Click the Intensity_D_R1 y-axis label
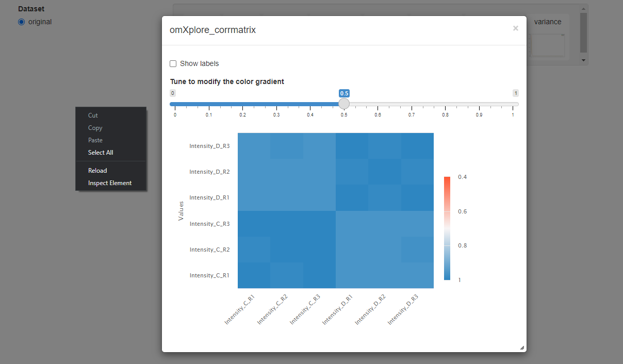Viewport: 623px width, 364px height. [x=209, y=197]
